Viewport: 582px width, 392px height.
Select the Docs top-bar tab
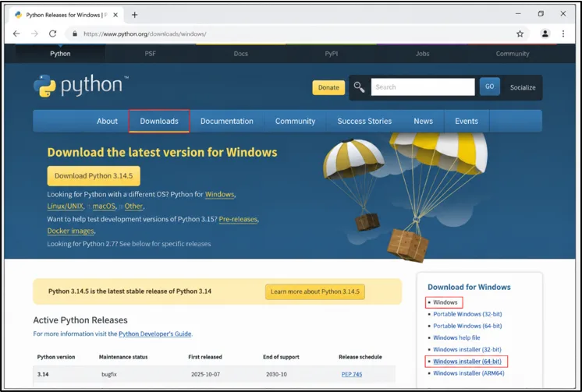(x=241, y=54)
